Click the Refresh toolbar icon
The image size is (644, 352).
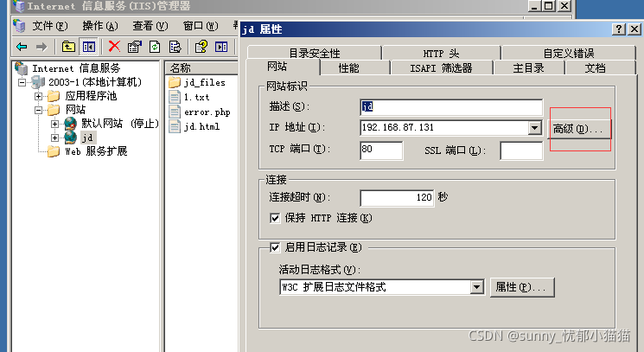[x=155, y=47]
